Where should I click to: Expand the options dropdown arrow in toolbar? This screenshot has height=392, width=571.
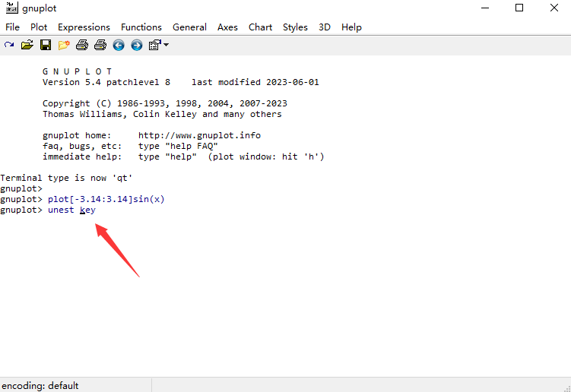tap(166, 45)
